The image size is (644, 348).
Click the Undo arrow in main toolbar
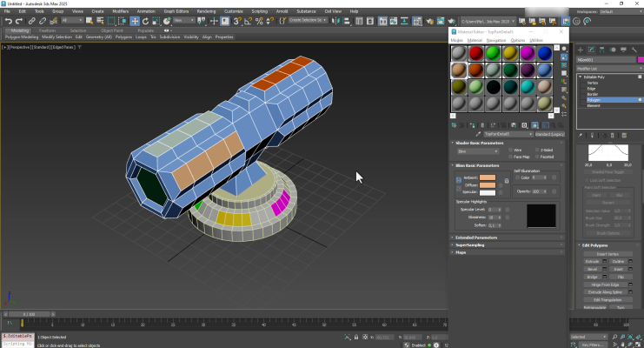7,20
